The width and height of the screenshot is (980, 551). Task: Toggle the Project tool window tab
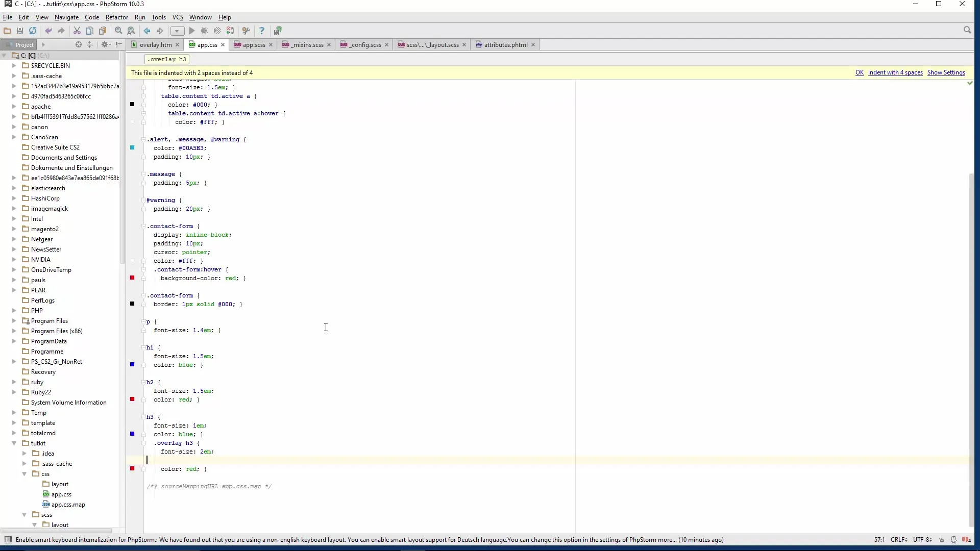click(x=19, y=44)
